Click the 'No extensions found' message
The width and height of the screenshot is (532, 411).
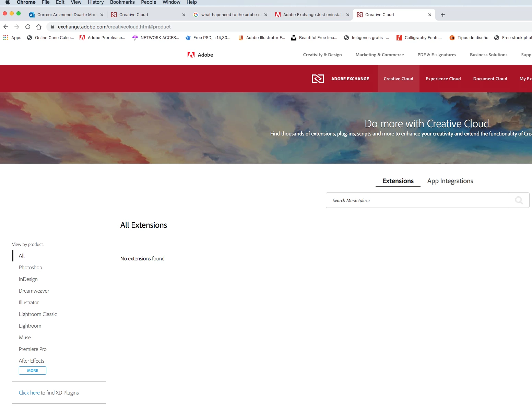[142, 259]
